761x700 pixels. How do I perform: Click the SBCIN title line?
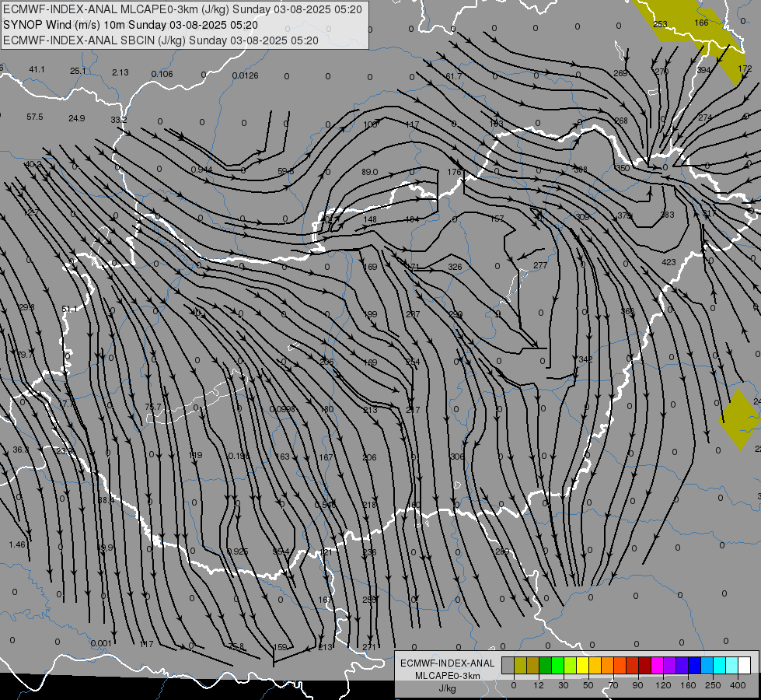[161, 40]
